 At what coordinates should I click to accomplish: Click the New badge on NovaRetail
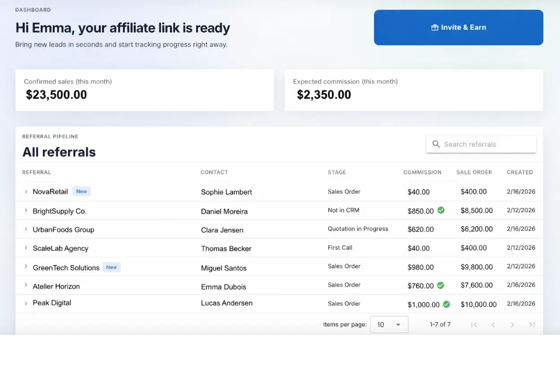82,191
